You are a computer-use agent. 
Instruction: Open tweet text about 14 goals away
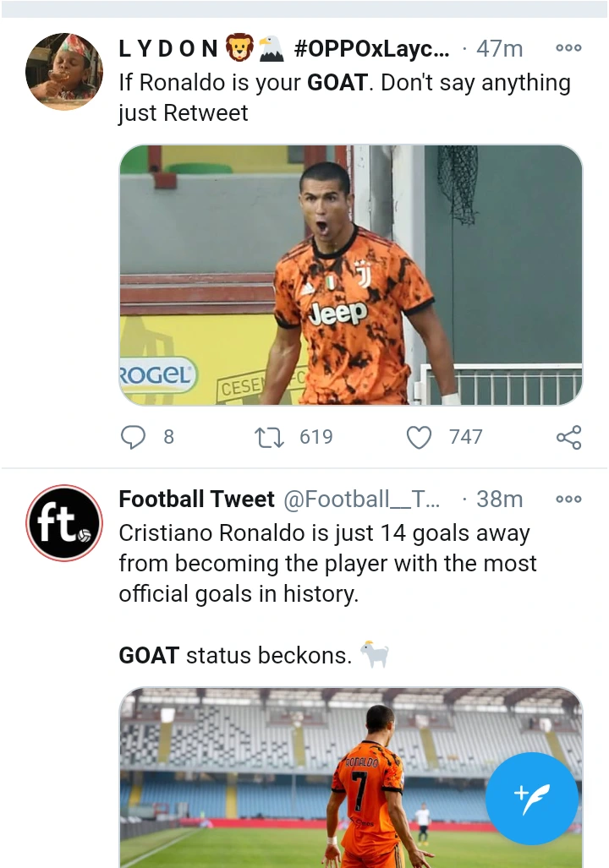tap(327, 563)
